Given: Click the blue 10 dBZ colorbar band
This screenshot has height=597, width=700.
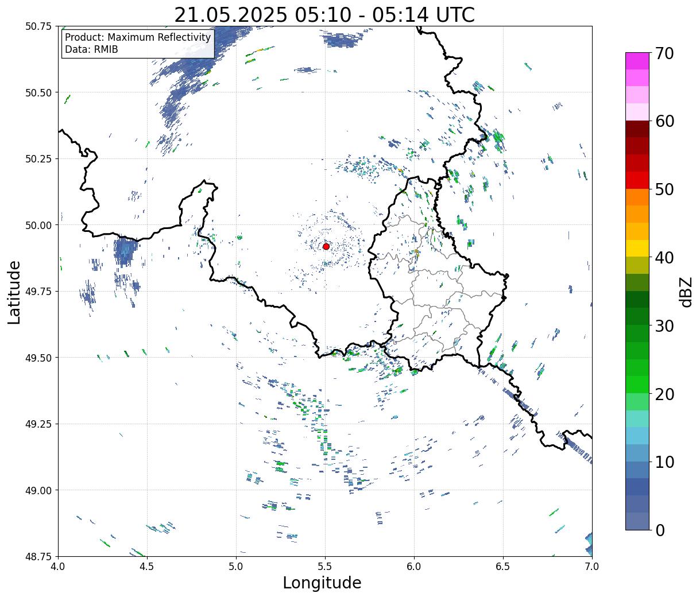Looking at the screenshot, I should pyautogui.click(x=637, y=470).
